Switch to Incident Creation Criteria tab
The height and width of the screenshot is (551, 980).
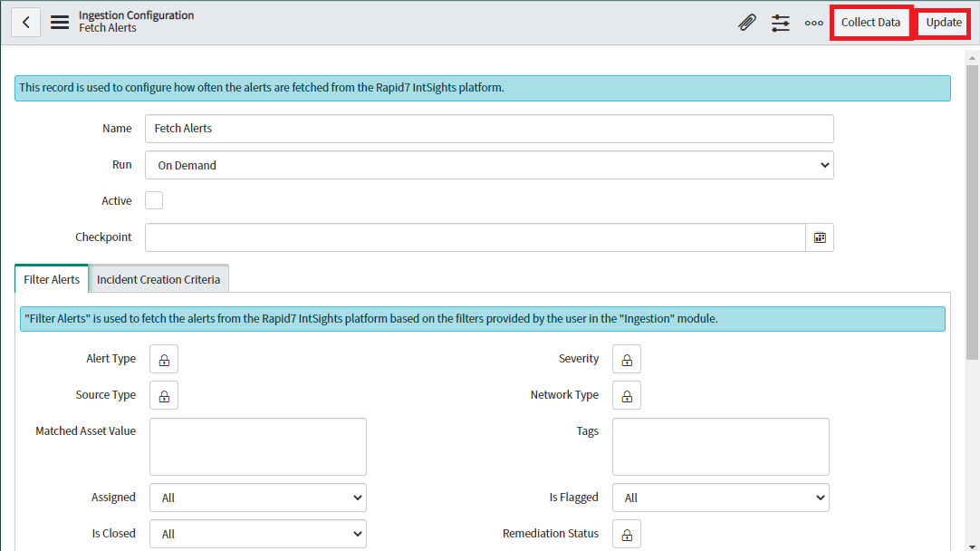[x=159, y=279]
